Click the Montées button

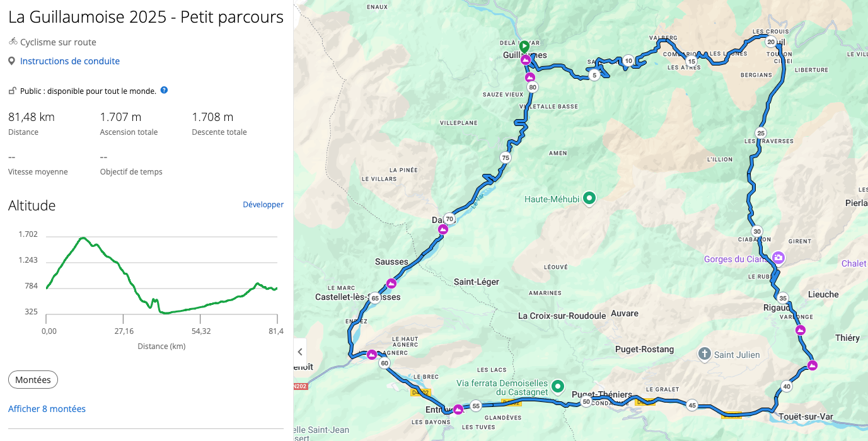click(x=33, y=380)
